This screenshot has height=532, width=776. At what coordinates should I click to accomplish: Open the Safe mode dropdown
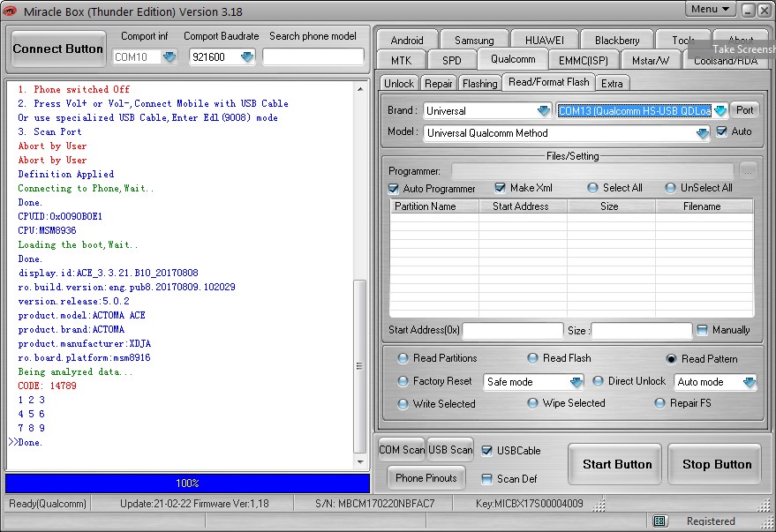tap(576, 382)
